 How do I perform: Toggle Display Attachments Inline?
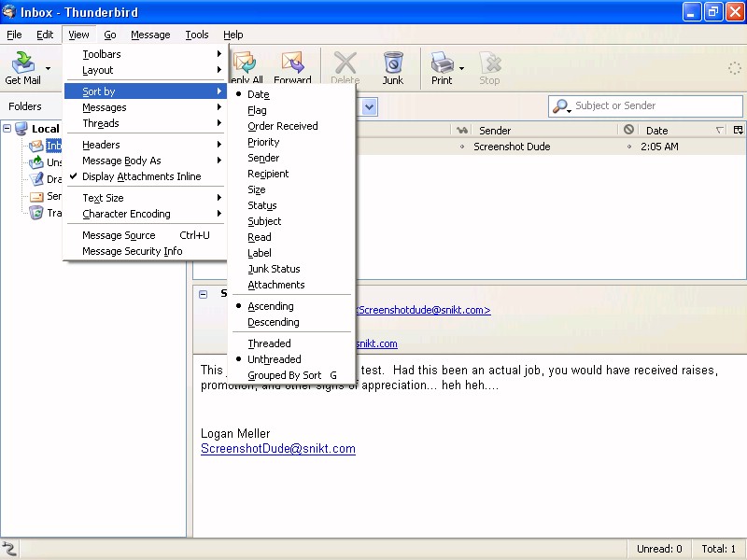(146, 176)
